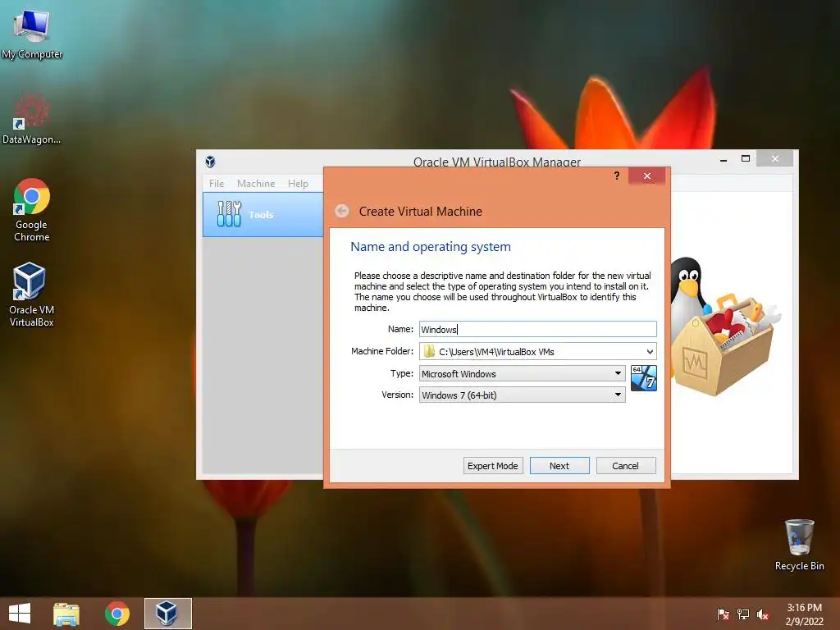Open the File menu in VirtualBox Manager
The width and height of the screenshot is (840, 630).
pos(217,183)
